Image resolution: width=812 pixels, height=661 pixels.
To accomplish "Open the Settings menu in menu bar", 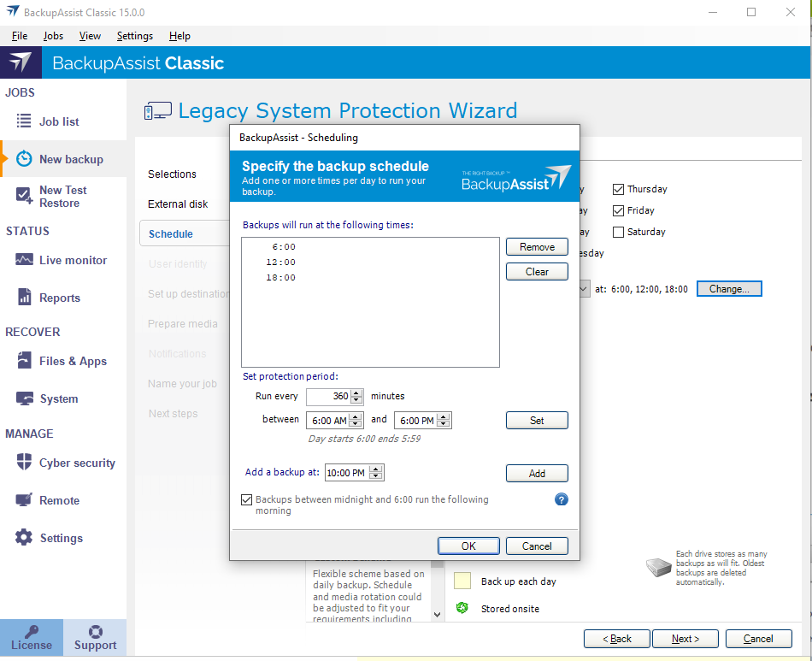I will pos(134,36).
